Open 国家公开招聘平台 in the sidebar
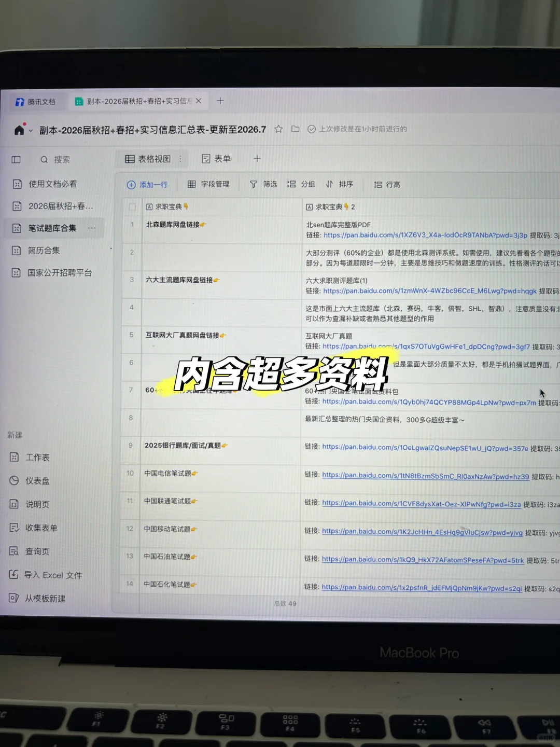This screenshot has height=747, width=560. pyautogui.click(x=52, y=273)
